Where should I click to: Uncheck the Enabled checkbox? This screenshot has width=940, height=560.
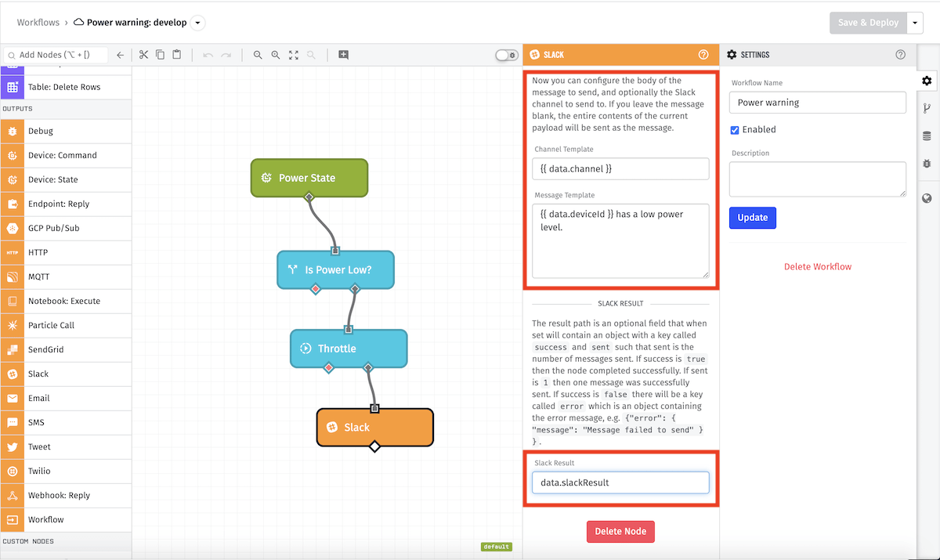coord(735,130)
